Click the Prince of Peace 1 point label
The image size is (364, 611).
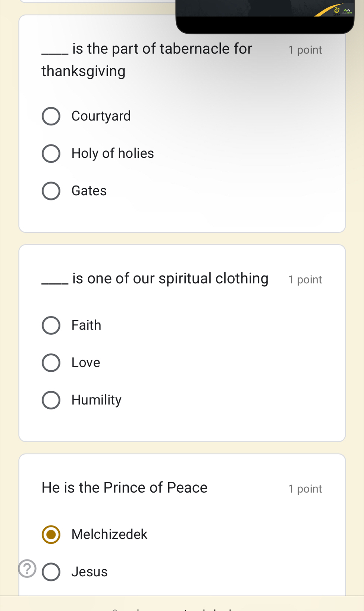point(305,489)
